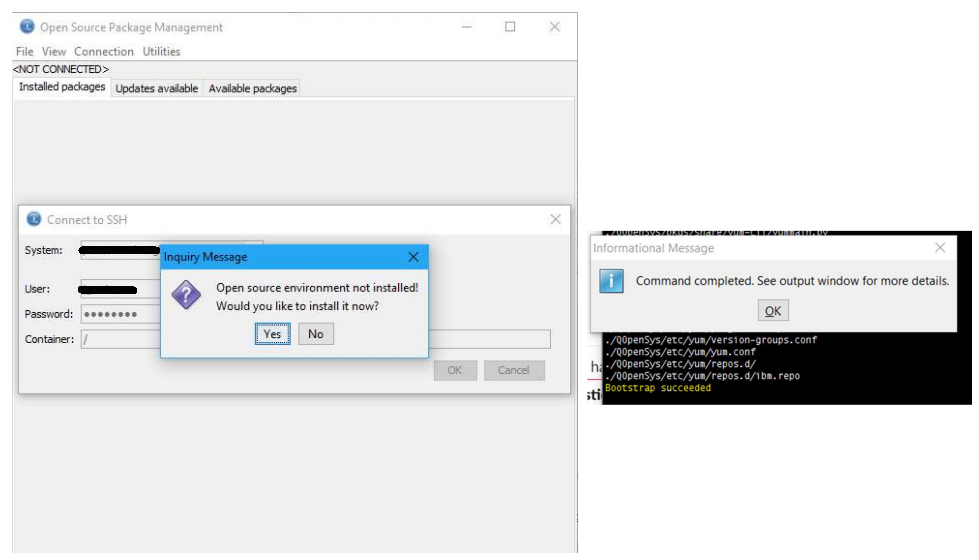Click the blue info icon in Informational Message
This screenshot has height=560, width=979.
(x=612, y=281)
